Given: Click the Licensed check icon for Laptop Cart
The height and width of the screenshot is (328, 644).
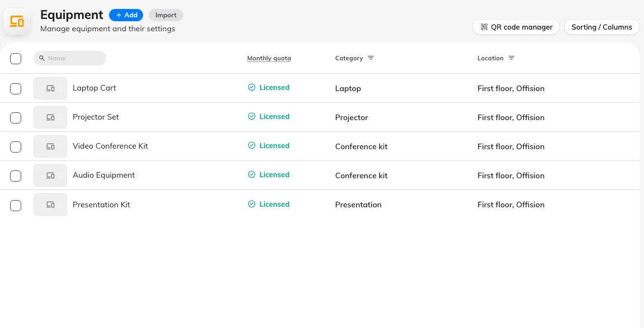Looking at the screenshot, I should click(252, 87).
